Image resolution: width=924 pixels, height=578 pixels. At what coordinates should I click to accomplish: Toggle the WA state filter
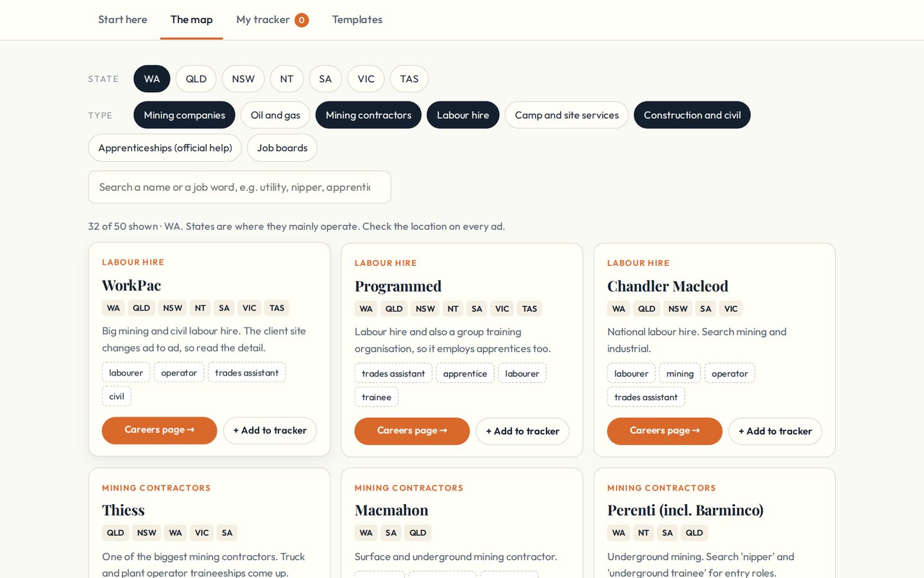point(152,79)
